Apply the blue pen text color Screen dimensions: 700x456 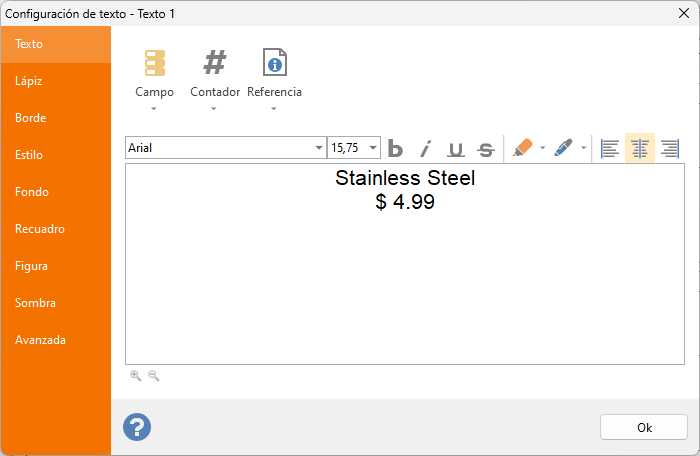(x=563, y=148)
